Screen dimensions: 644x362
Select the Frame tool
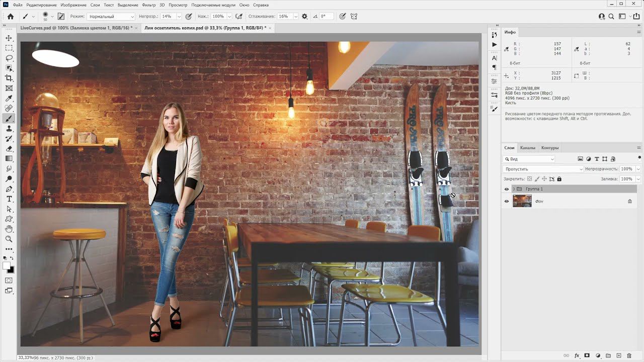pos(9,88)
